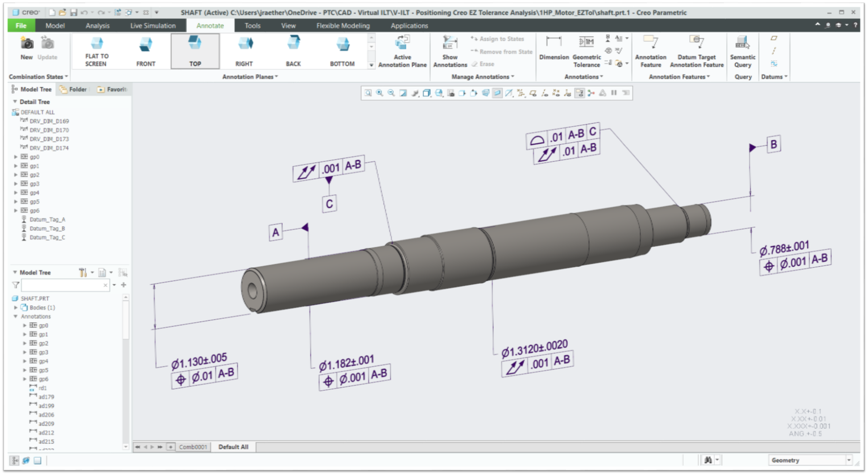
Task: Switch to the Folder browser tab
Action: [x=74, y=89]
